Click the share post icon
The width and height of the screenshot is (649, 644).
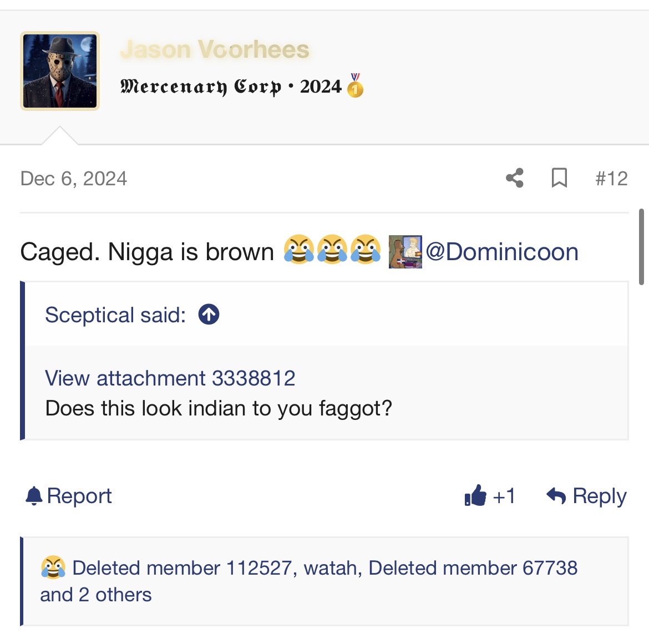point(515,179)
